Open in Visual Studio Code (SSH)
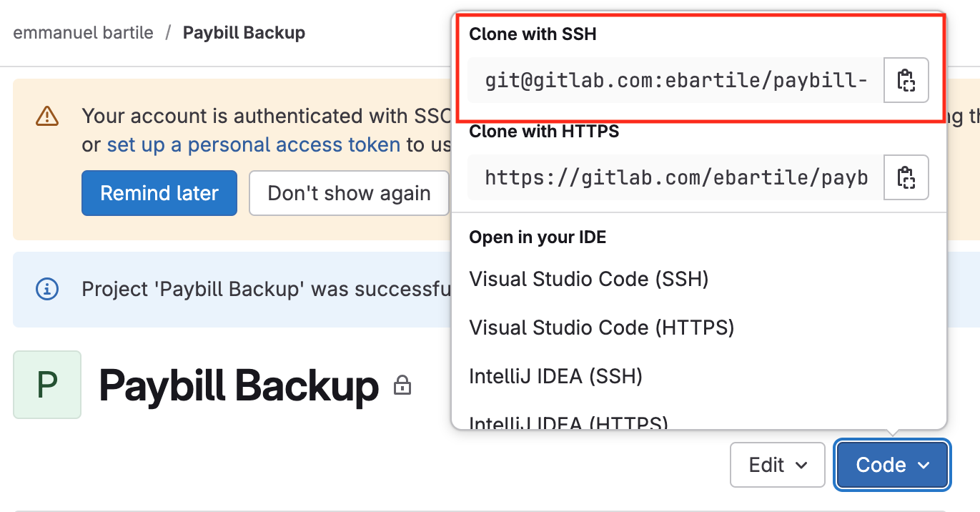Image resolution: width=980 pixels, height=512 pixels. (588, 279)
